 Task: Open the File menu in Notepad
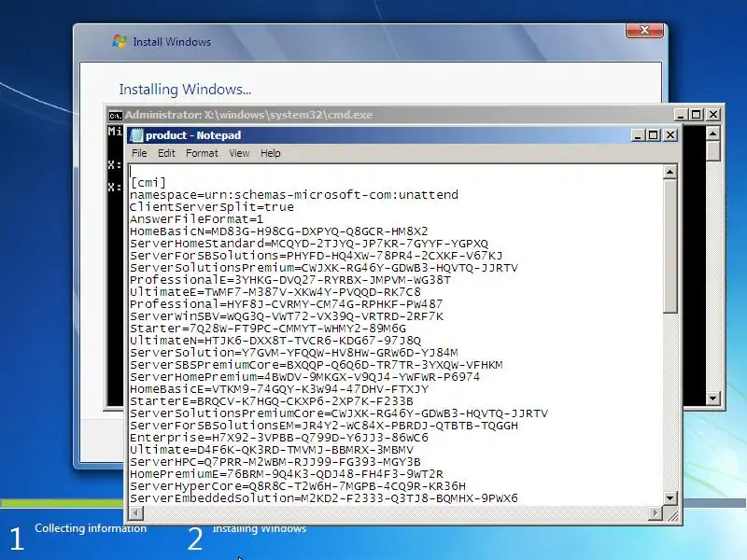tap(139, 153)
